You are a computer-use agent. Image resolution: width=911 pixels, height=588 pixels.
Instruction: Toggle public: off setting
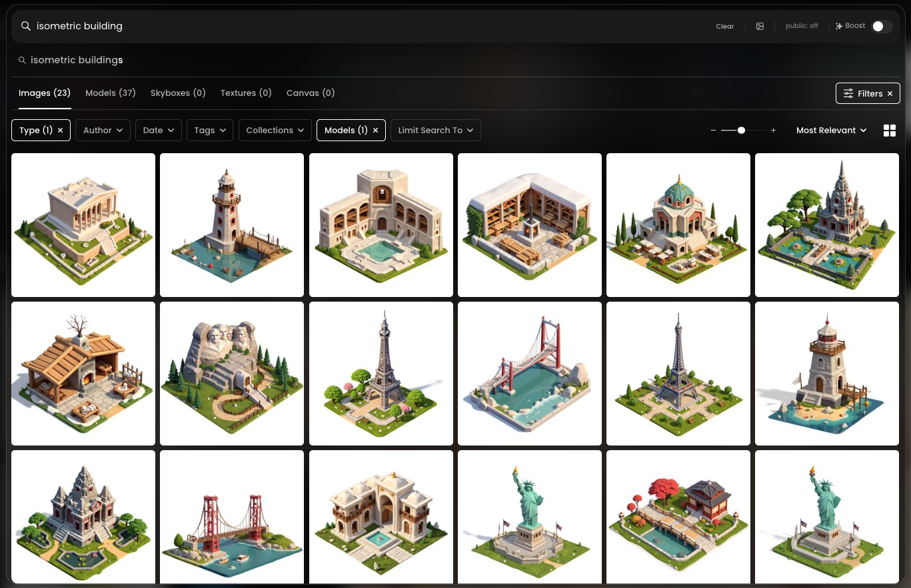pyautogui.click(x=802, y=26)
